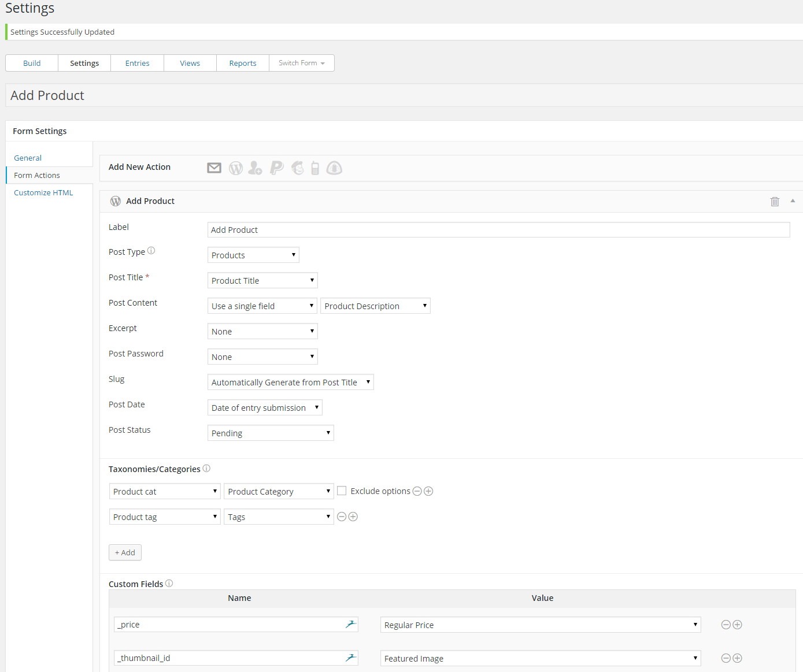Go to Customize HTML settings
The width and height of the screenshot is (803, 672).
pos(43,192)
